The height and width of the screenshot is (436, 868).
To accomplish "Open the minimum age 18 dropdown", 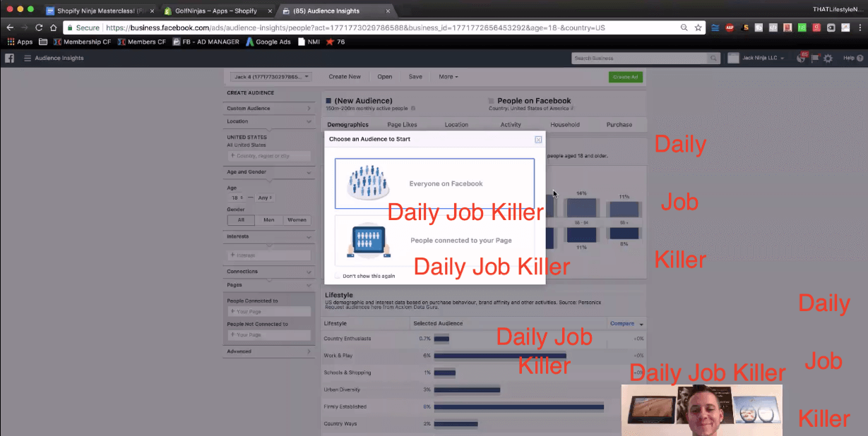I will pyautogui.click(x=236, y=198).
